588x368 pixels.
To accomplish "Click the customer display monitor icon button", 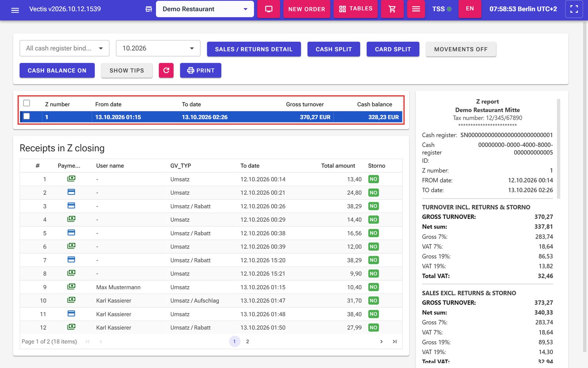I will tap(269, 9).
